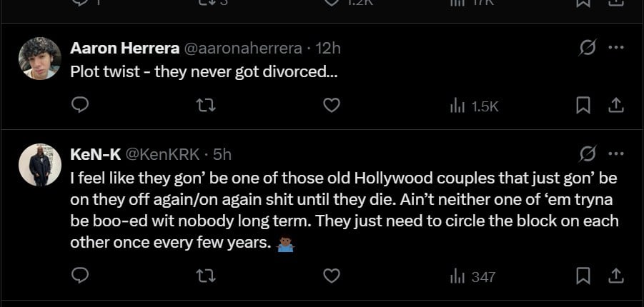Repost Aaron Herrera's tweet

coord(206,106)
